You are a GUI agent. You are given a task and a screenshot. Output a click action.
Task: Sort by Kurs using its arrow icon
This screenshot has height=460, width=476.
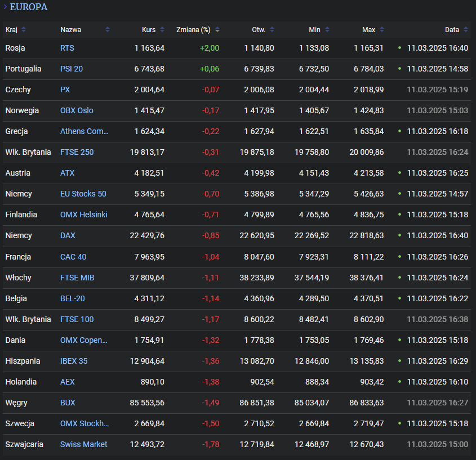[x=162, y=30]
